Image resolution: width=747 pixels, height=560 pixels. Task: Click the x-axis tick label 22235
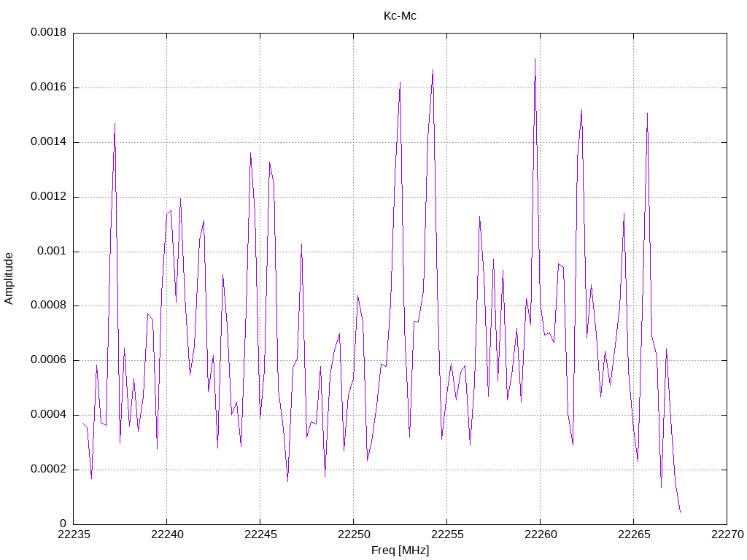74,534
